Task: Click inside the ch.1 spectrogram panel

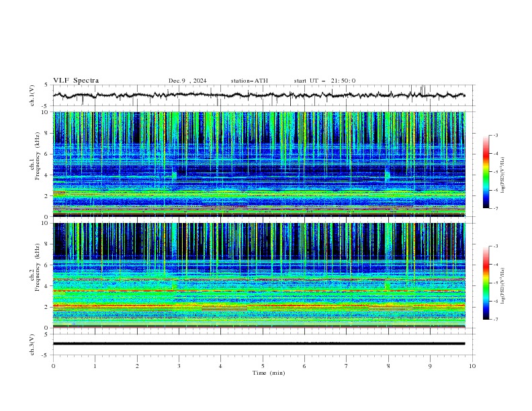Action: (x=259, y=164)
